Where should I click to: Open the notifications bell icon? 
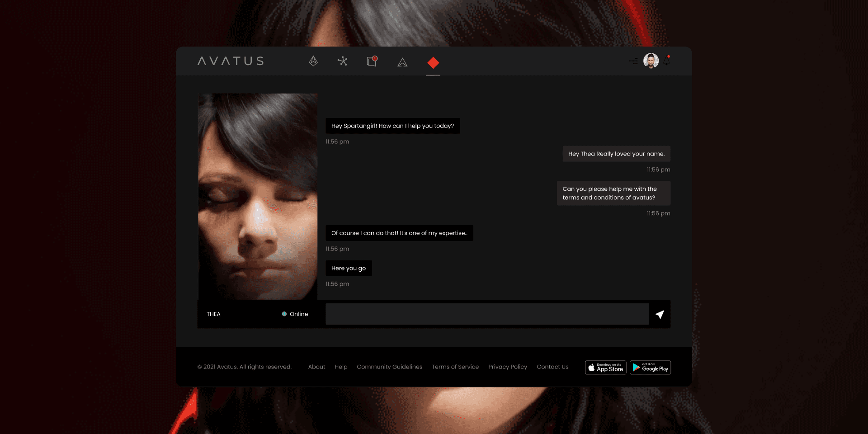click(x=667, y=61)
